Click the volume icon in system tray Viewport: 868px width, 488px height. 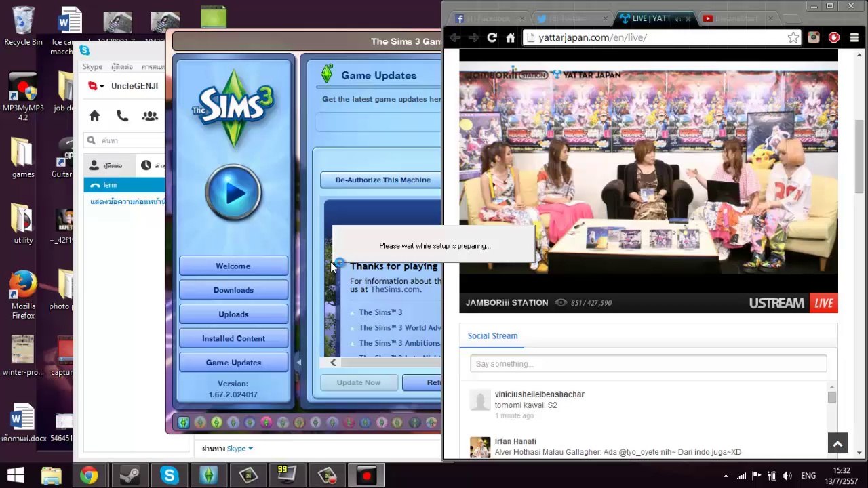[787, 476]
